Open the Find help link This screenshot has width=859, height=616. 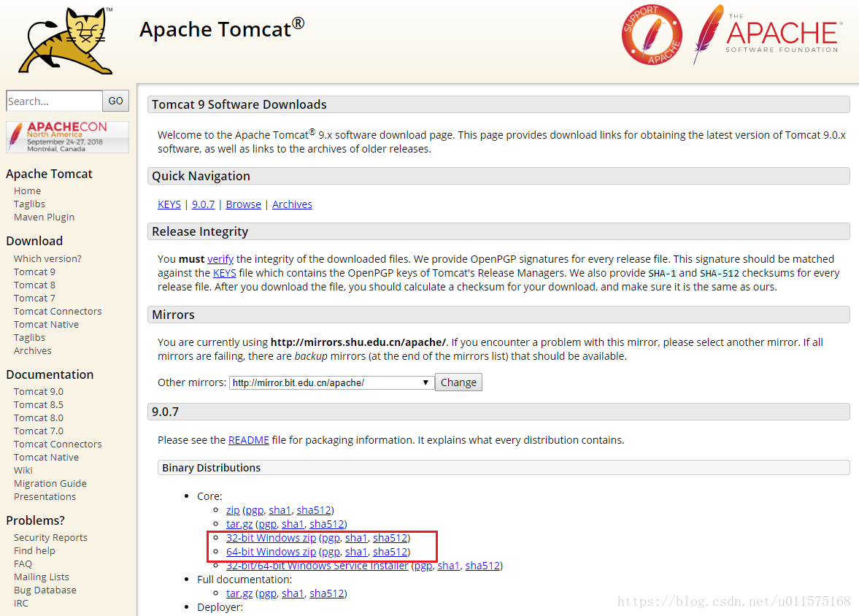(34, 551)
